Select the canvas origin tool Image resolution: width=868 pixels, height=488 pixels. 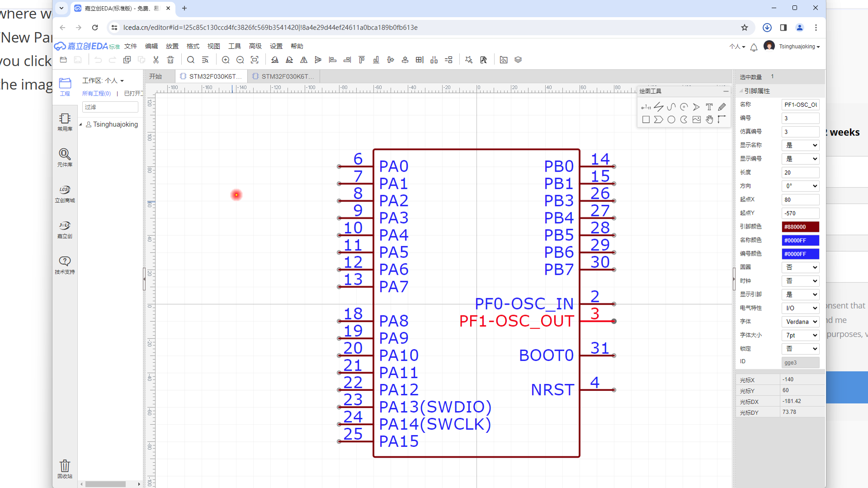coord(722,120)
